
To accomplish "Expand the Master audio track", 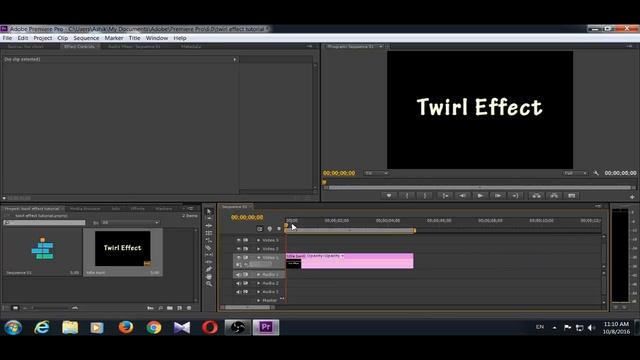I will 258,300.
